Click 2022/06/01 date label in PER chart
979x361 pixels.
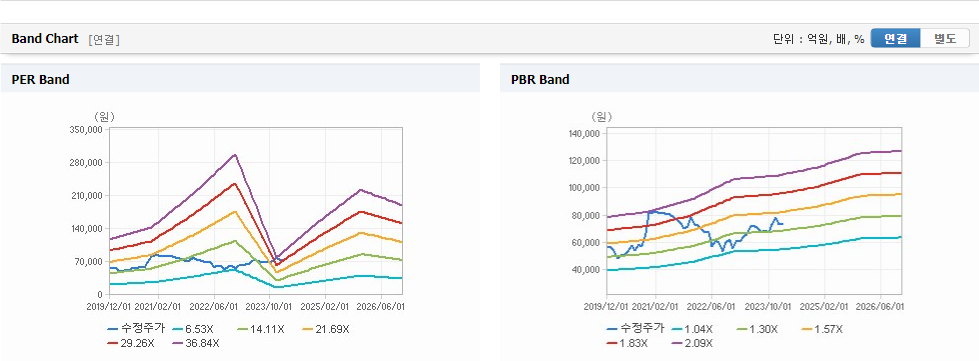pyautogui.click(x=214, y=307)
